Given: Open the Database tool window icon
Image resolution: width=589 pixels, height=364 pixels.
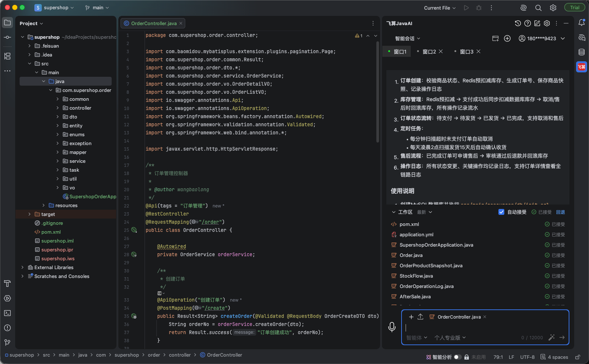Looking at the screenshot, I should tap(582, 52).
